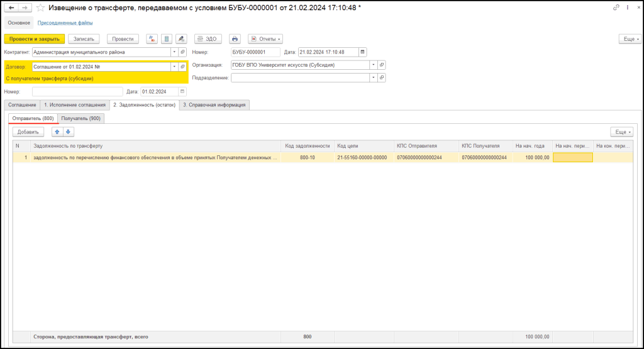
Task: Expand the Организация dropdown list
Action: [x=373, y=65]
